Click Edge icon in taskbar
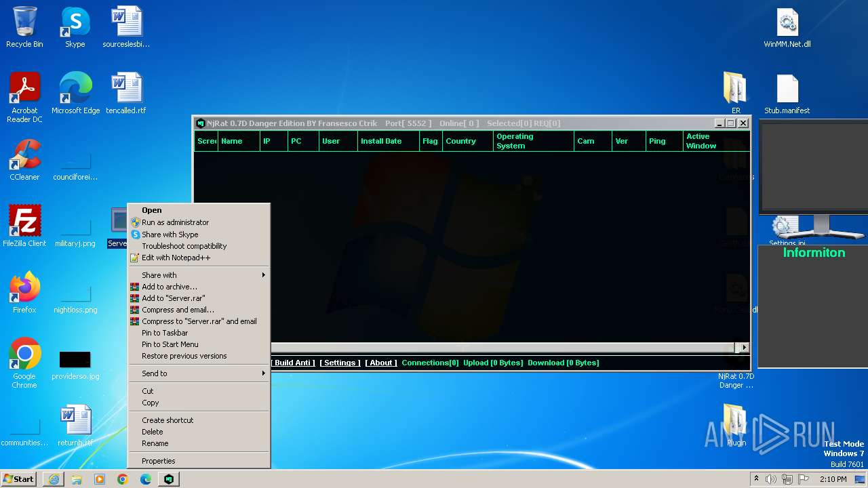This screenshot has height=488, width=868. click(146, 479)
